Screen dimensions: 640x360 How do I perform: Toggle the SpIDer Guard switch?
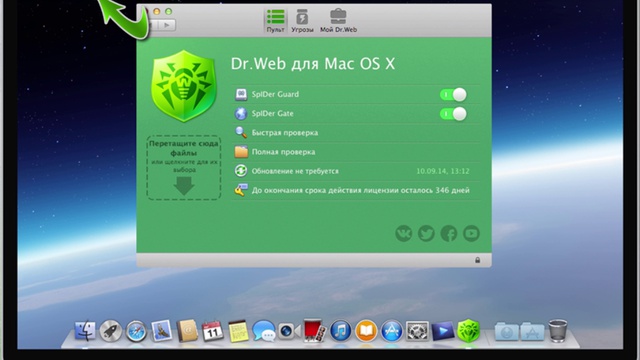[x=453, y=95]
